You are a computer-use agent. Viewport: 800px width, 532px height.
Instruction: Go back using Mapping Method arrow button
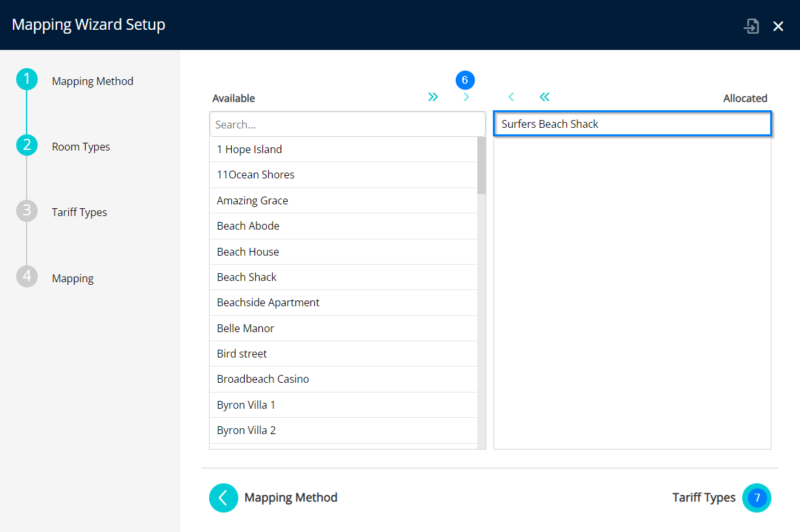[223, 498]
